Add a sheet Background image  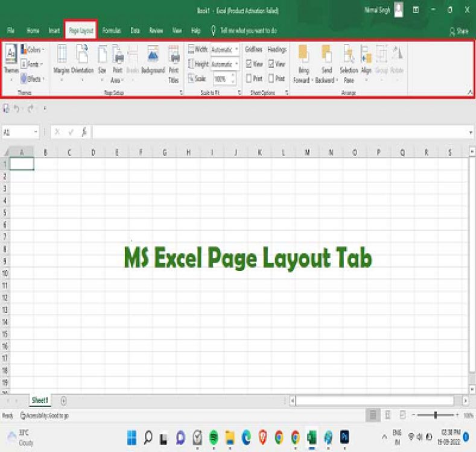coord(153,60)
